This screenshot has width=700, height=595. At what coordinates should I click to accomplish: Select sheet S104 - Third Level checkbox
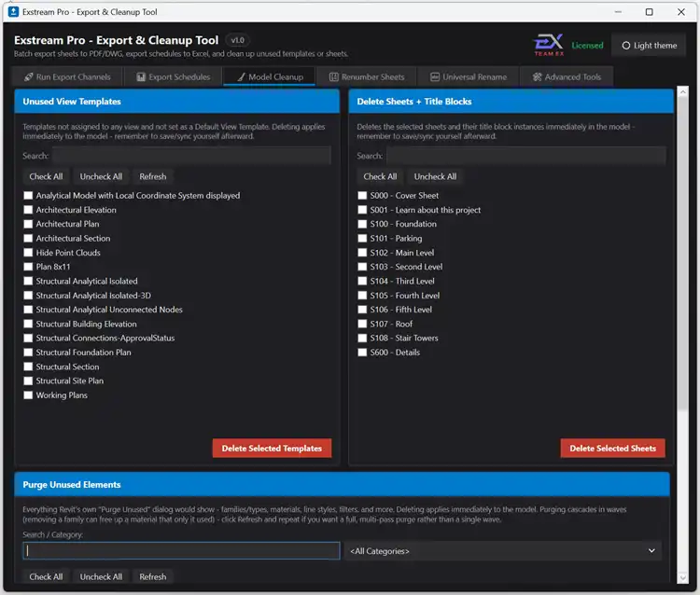362,281
